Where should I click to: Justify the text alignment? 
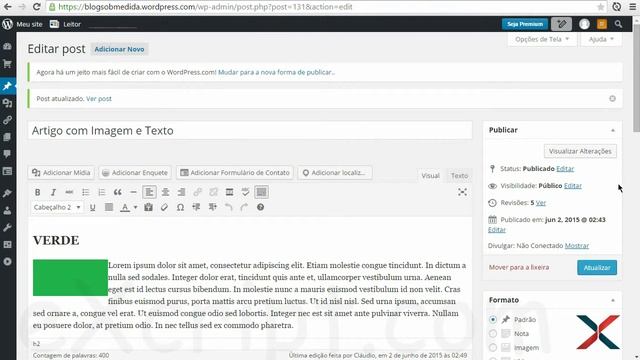point(109,207)
